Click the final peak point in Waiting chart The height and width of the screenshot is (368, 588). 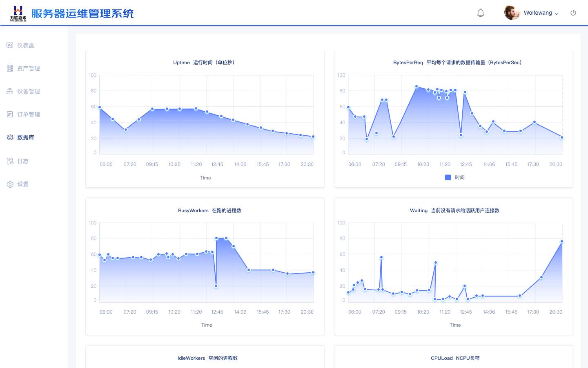pos(562,242)
